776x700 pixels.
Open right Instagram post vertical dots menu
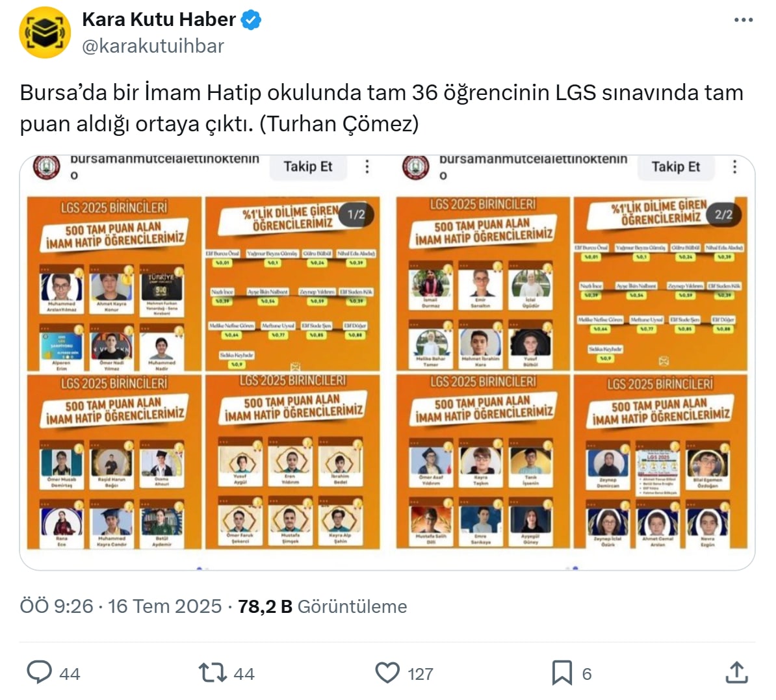tap(735, 166)
